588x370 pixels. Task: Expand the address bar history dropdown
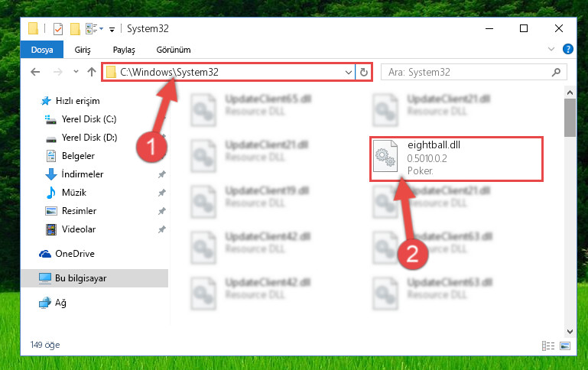[349, 72]
